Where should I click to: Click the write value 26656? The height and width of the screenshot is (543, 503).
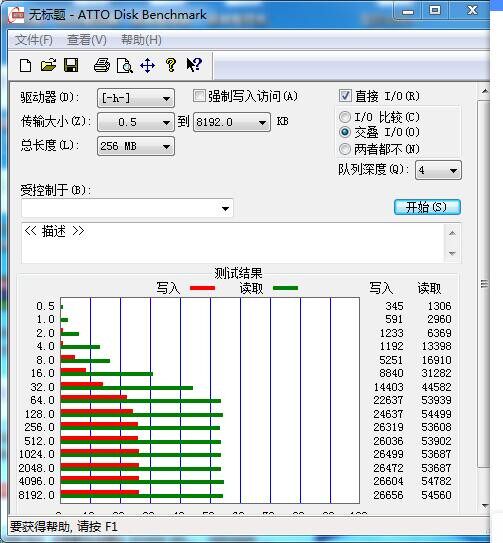[x=388, y=495]
